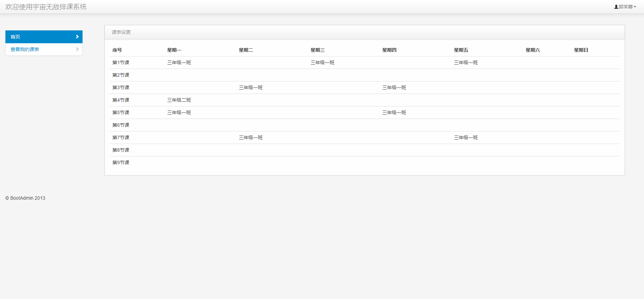Select the 第7节课 row label
Screen dimensions: 644x299
point(121,138)
